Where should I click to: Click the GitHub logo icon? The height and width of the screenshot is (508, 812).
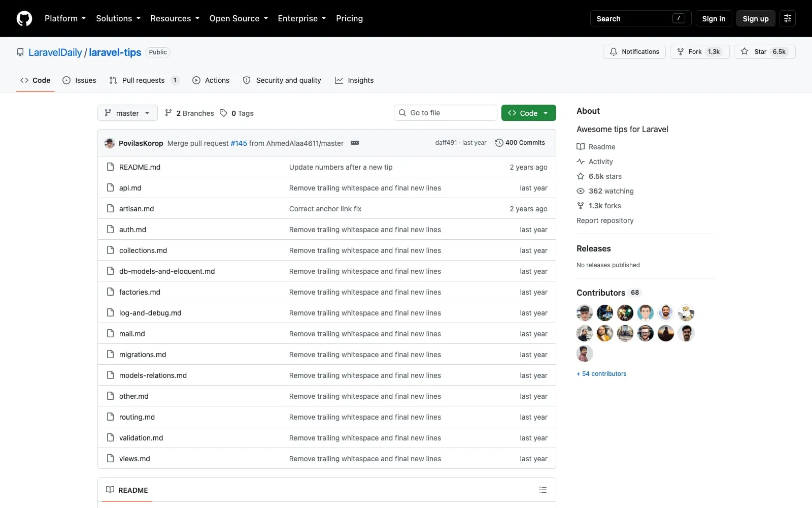click(x=24, y=18)
